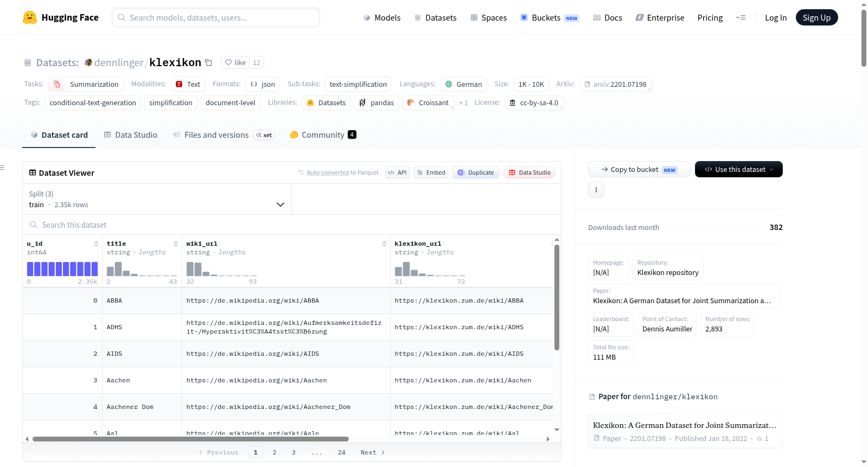Go to page 2 of results

(x=275, y=452)
